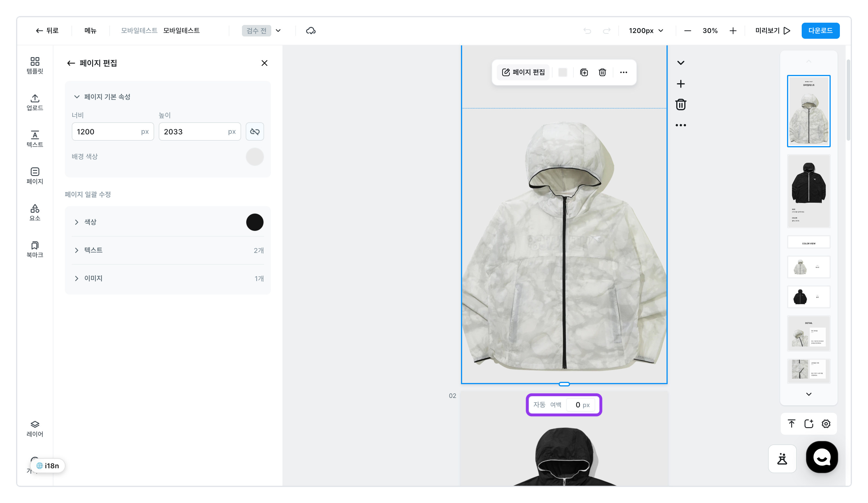Select the black jacket page thumbnail
This screenshot has width=868, height=503.
click(x=808, y=191)
